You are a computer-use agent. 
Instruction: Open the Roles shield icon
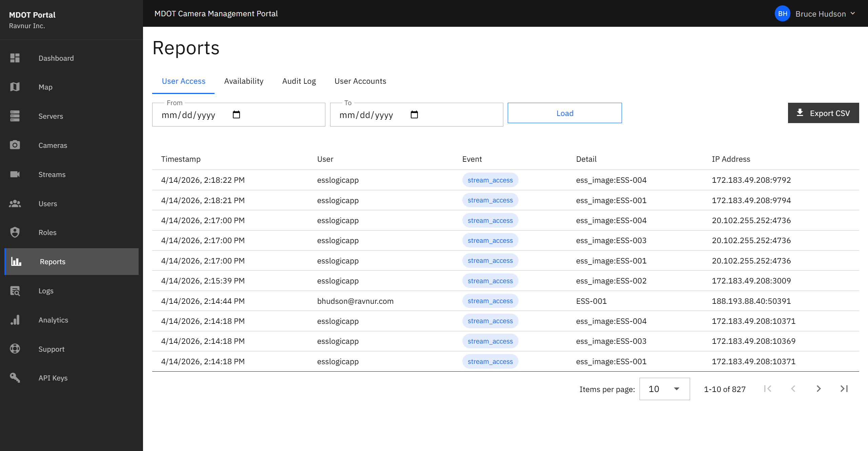point(15,232)
